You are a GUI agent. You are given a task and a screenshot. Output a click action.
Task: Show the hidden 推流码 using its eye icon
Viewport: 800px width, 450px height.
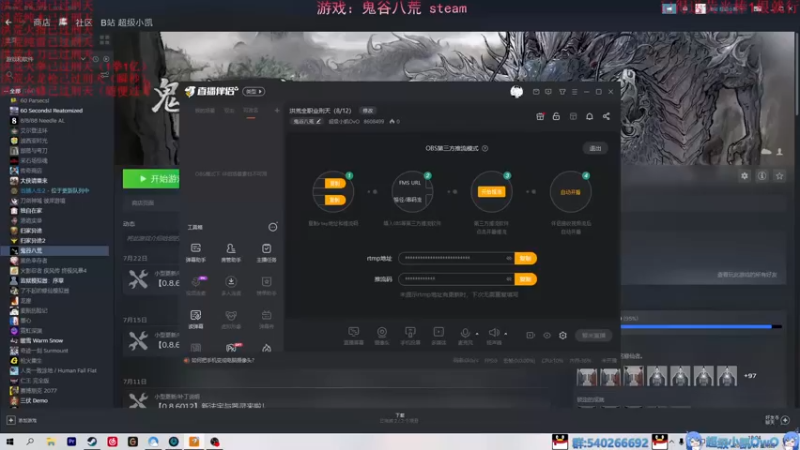point(509,279)
